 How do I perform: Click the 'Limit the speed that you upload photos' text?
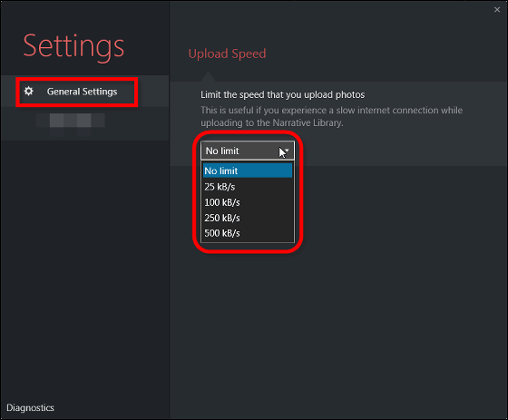[282, 94]
